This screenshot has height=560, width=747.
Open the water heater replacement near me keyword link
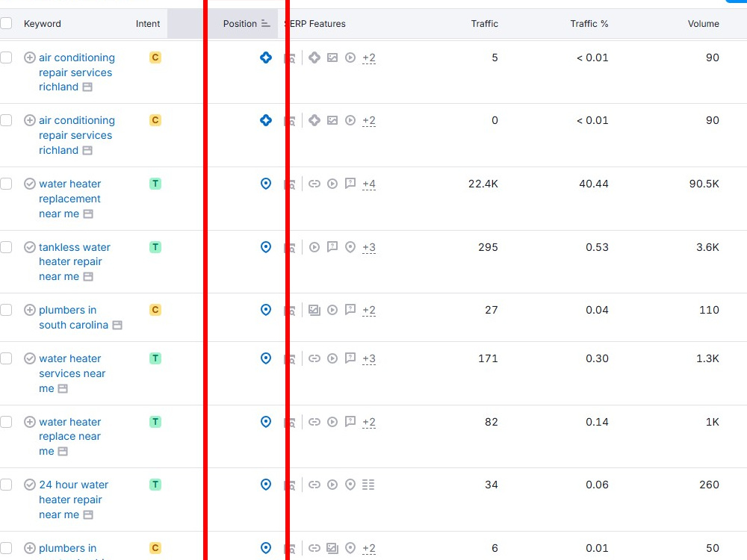pyautogui.click(x=69, y=199)
